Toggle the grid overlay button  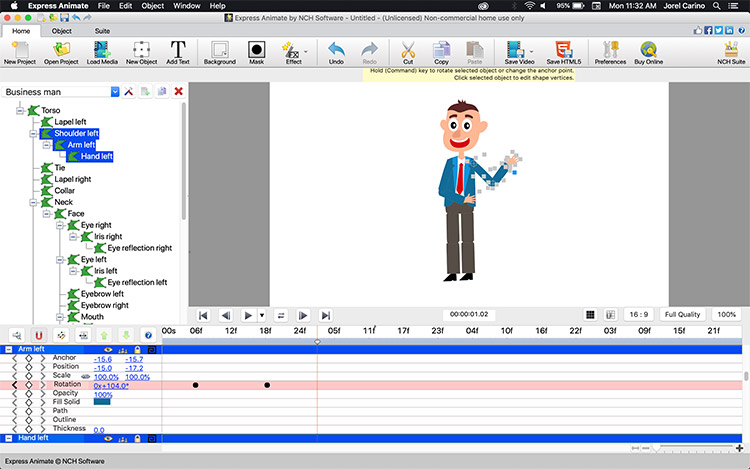(590, 314)
